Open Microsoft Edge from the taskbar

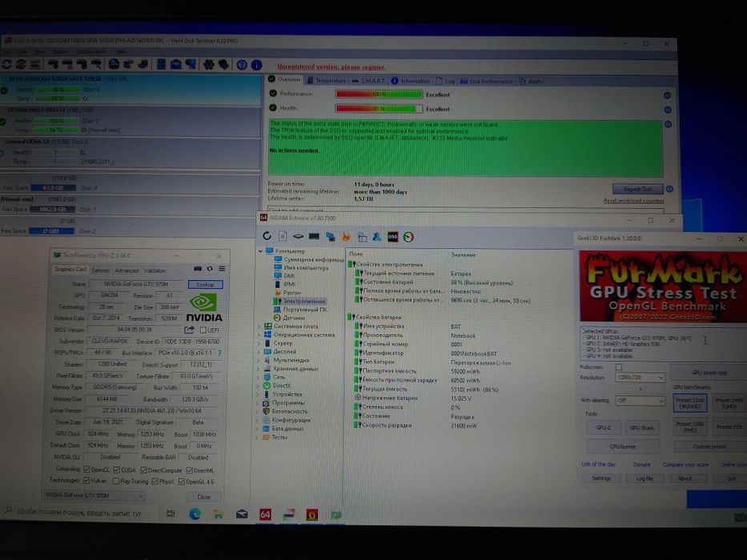(195, 514)
